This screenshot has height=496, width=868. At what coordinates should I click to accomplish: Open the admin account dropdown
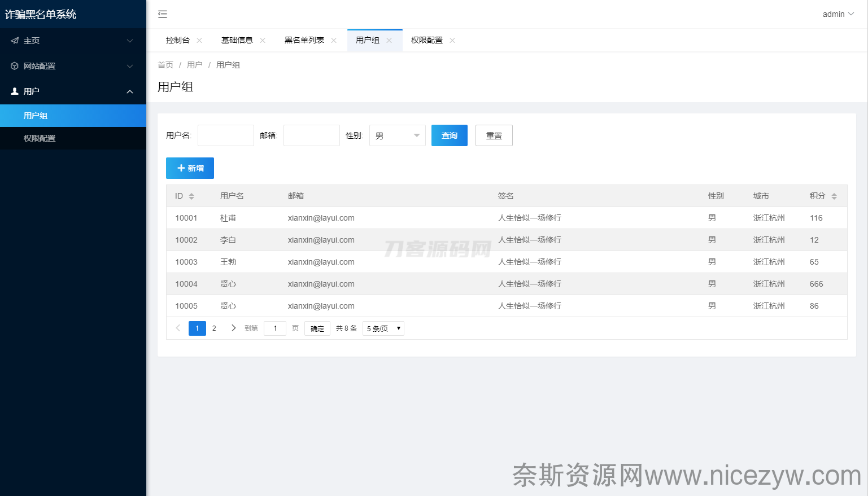(838, 14)
